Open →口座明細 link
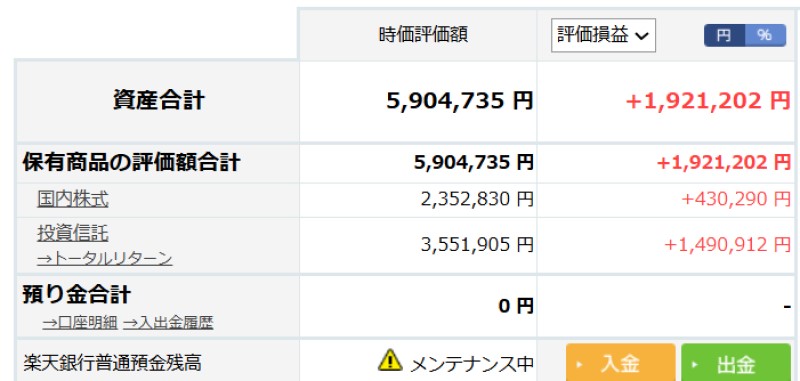 80,323
